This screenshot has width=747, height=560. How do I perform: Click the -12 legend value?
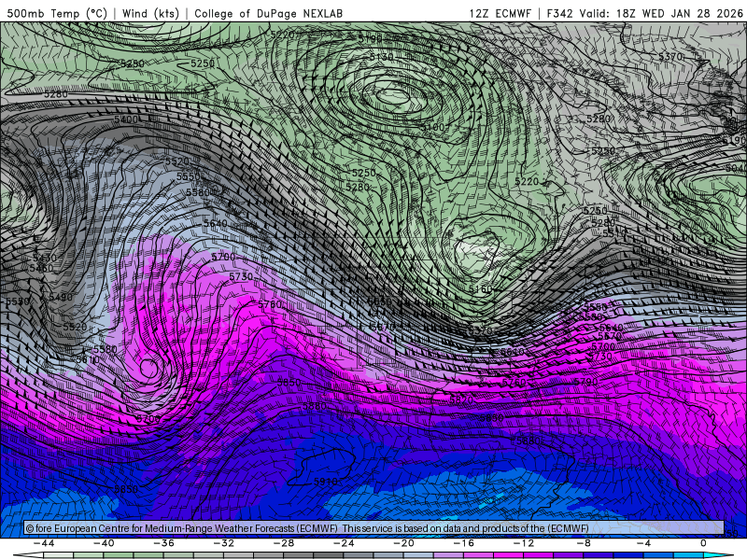[524, 543]
